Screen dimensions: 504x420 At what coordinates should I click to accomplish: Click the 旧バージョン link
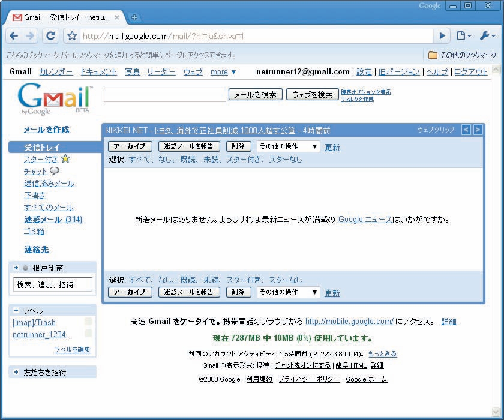399,72
